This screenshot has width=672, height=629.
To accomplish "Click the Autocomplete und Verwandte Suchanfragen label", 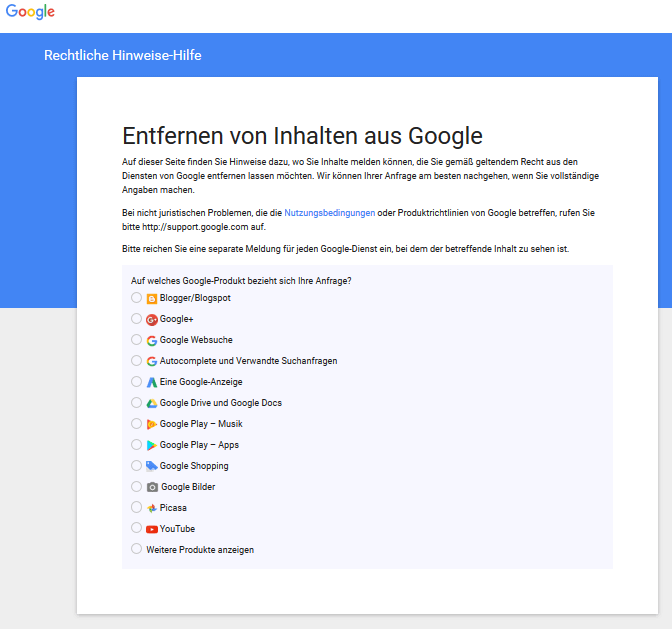I will click(x=248, y=361).
